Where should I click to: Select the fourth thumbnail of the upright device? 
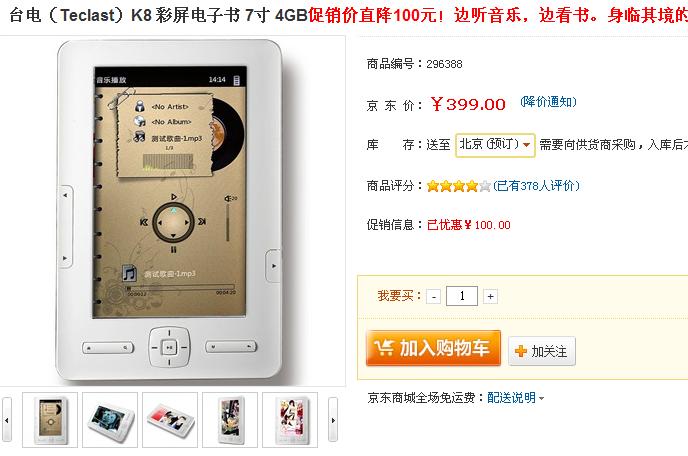pos(230,420)
